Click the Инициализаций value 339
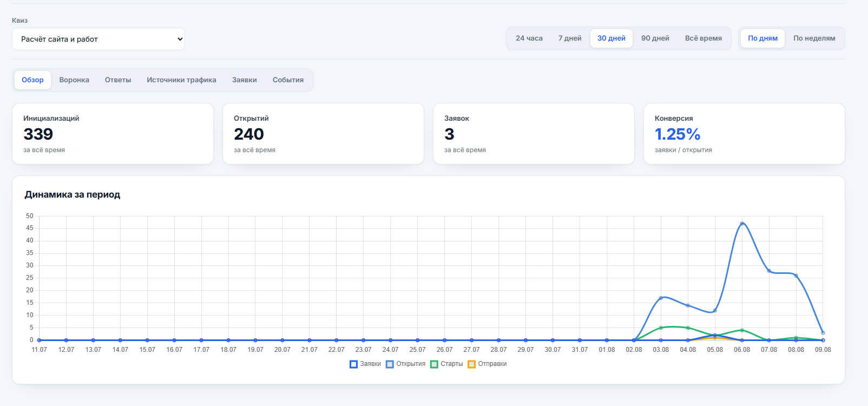The image size is (868, 406). pos(38,134)
